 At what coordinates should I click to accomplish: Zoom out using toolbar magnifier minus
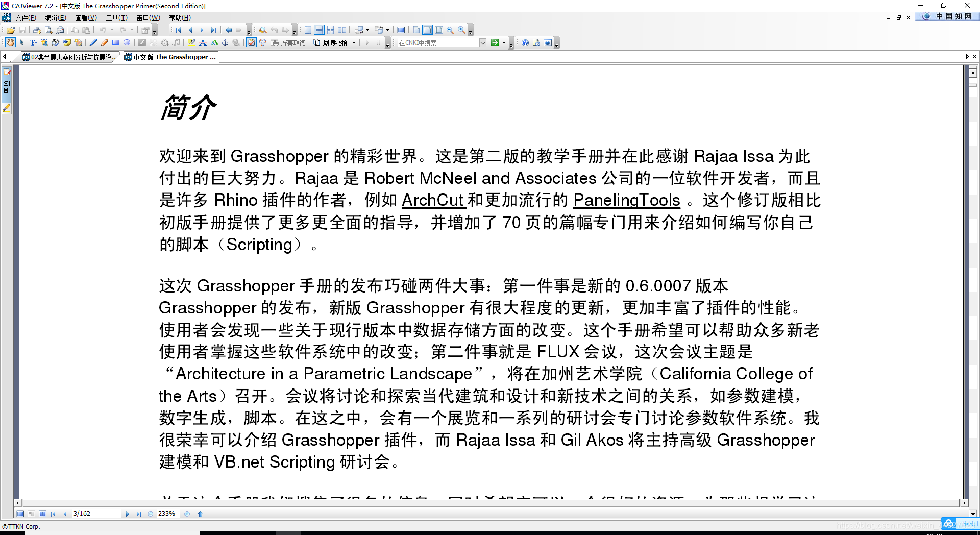[450, 30]
